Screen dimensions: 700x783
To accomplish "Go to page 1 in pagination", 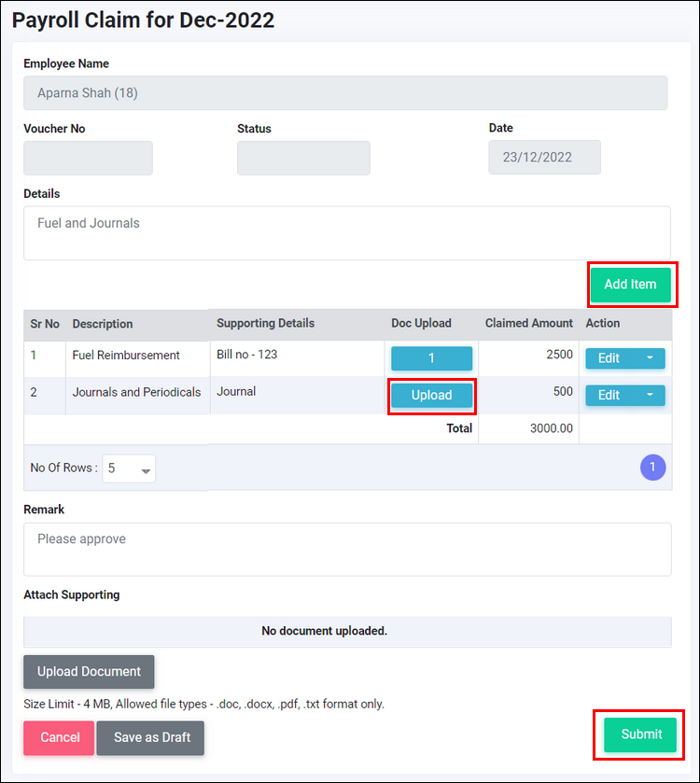I will (x=652, y=468).
